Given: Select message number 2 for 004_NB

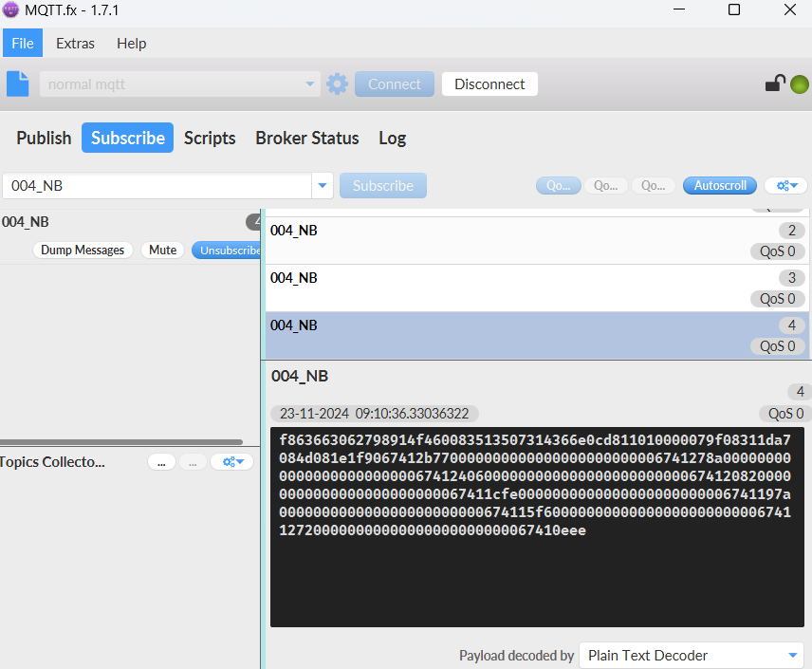Looking at the screenshot, I should click(x=537, y=240).
